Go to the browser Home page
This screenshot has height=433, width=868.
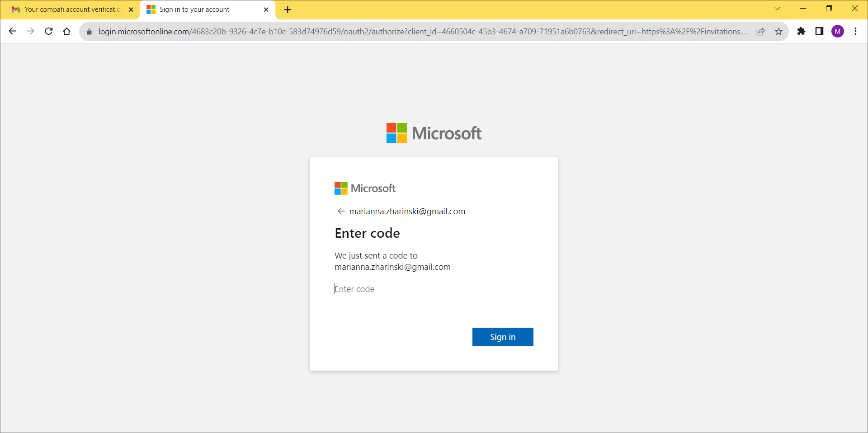[67, 31]
